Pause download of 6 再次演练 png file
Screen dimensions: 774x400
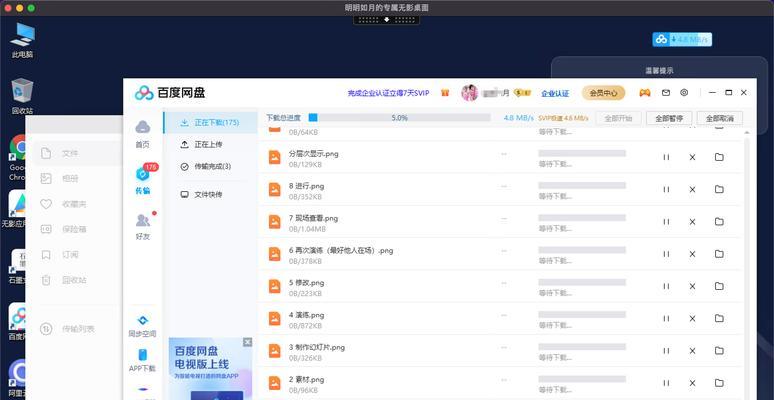point(666,254)
